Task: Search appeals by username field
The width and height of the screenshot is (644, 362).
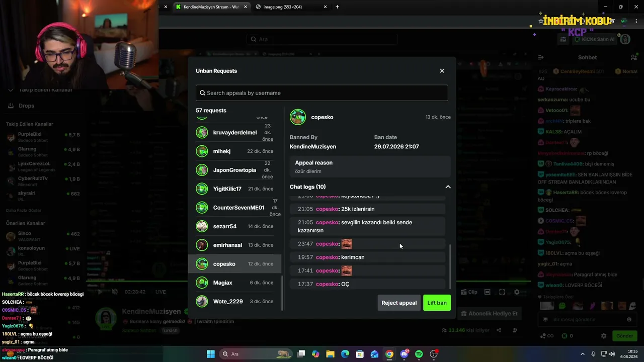Action: [x=321, y=93]
